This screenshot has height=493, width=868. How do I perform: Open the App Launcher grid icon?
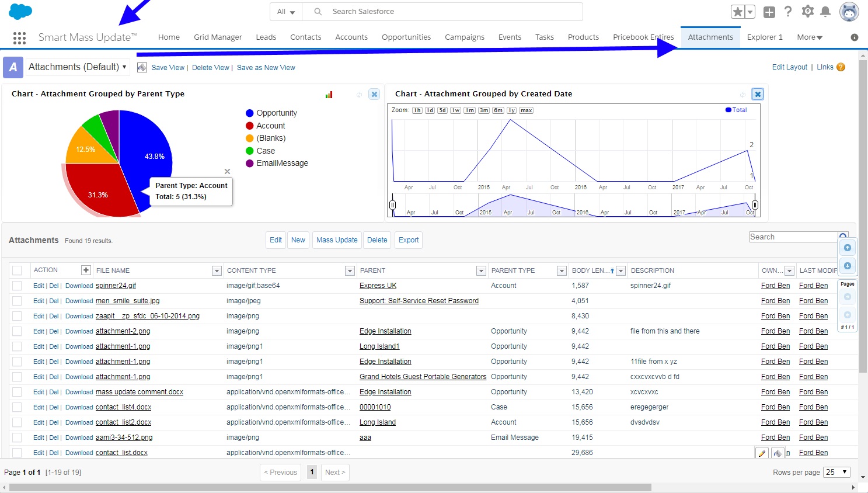coord(19,38)
